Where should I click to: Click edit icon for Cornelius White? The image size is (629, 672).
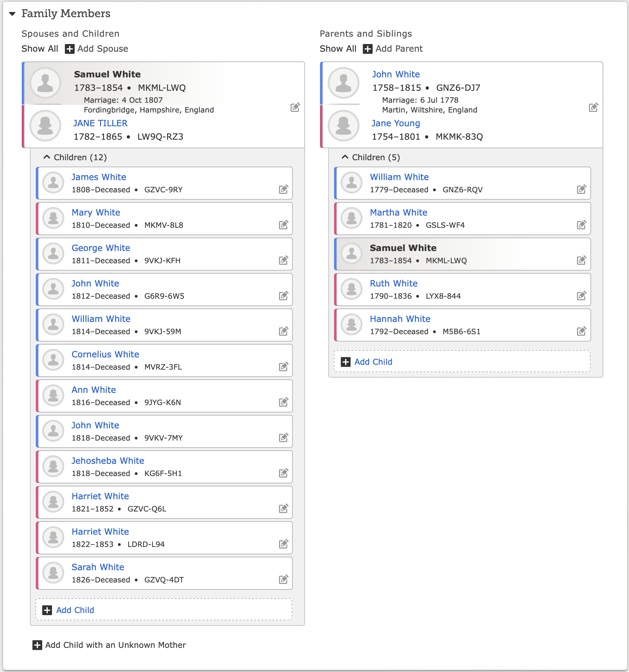coord(283,367)
